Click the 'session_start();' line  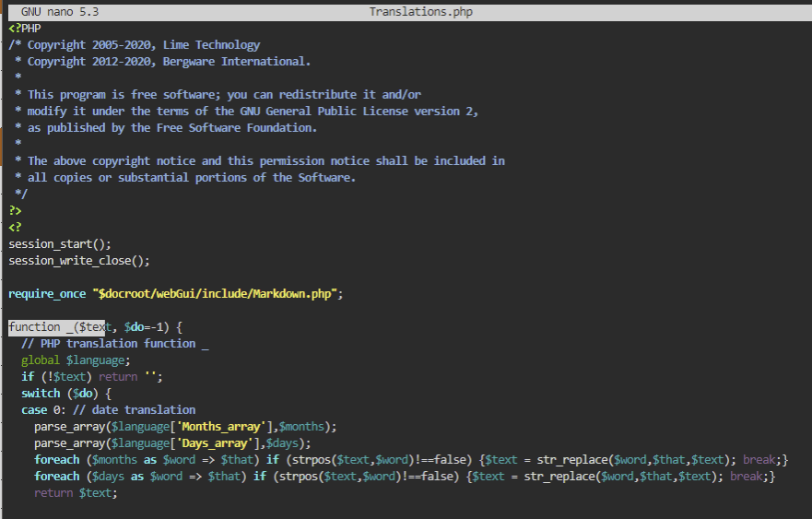(x=60, y=244)
